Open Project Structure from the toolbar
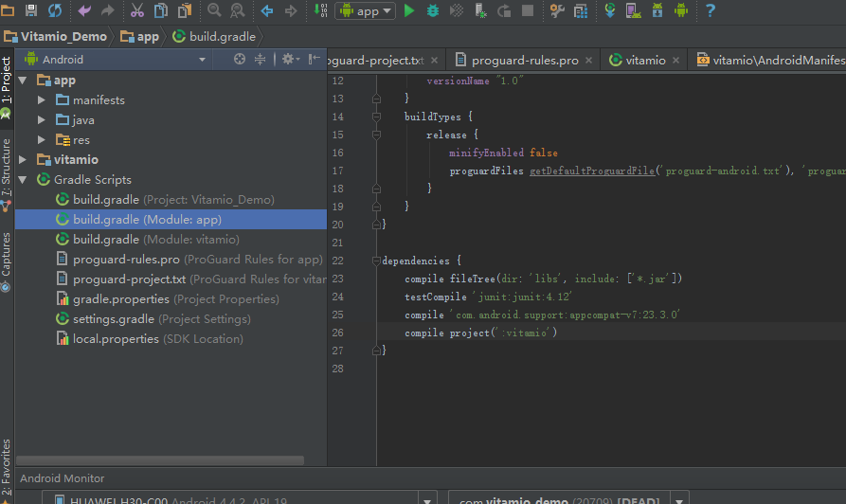The height and width of the screenshot is (504, 846). [581, 10]
